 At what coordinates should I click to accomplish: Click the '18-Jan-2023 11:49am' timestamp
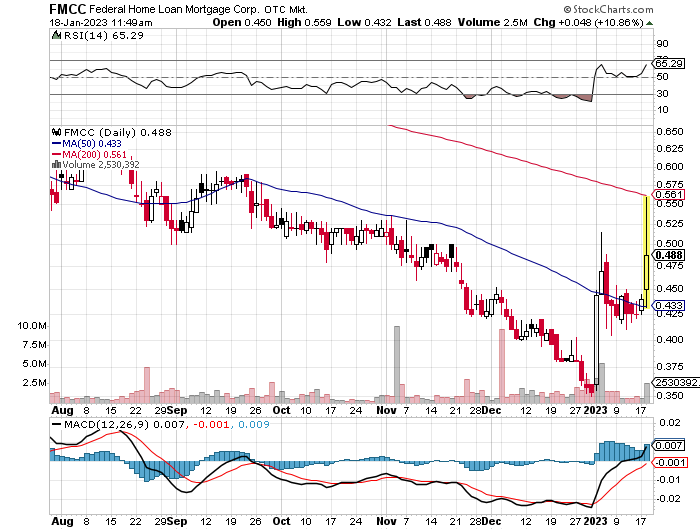pos(101,23)
